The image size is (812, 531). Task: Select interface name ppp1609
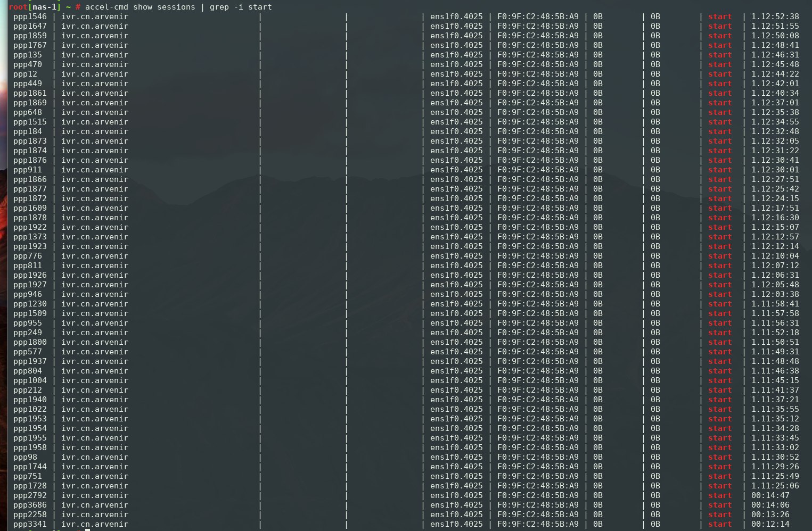(x=30, y=208)
